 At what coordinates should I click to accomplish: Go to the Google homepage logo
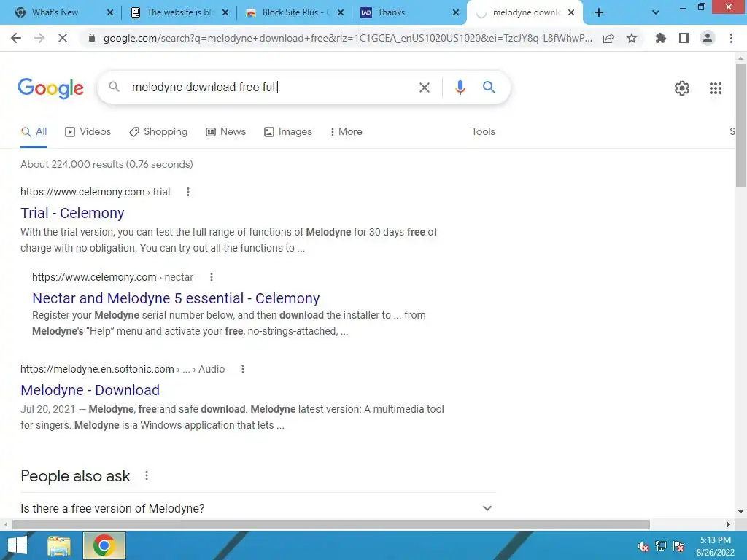coord(50,88)
